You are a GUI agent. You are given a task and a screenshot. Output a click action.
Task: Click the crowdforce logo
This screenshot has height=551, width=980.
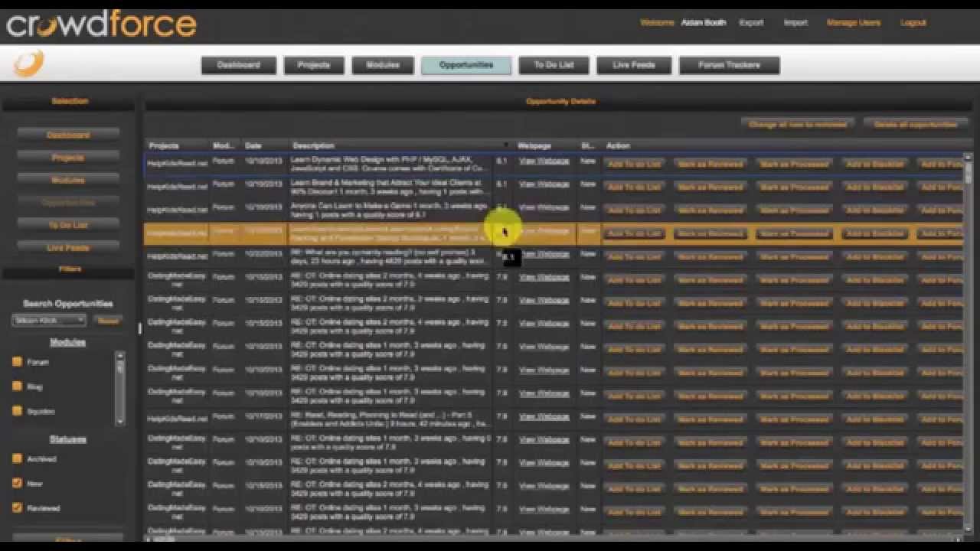point(101,24)
